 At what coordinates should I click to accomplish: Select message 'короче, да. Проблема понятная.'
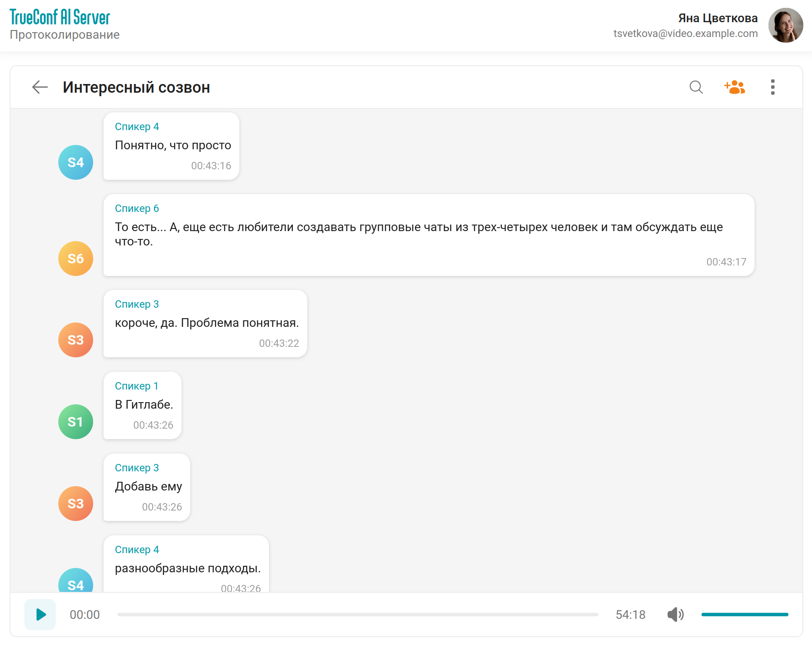point(207,323)
